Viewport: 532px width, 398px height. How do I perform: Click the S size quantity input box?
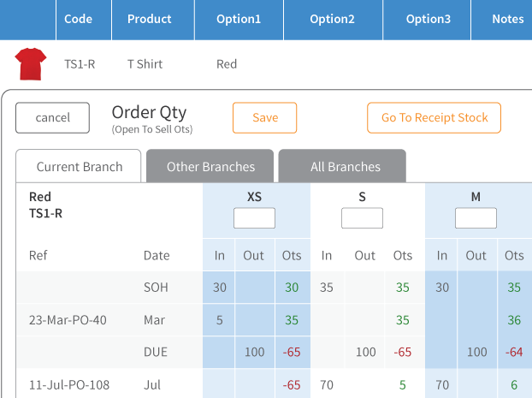362,218
